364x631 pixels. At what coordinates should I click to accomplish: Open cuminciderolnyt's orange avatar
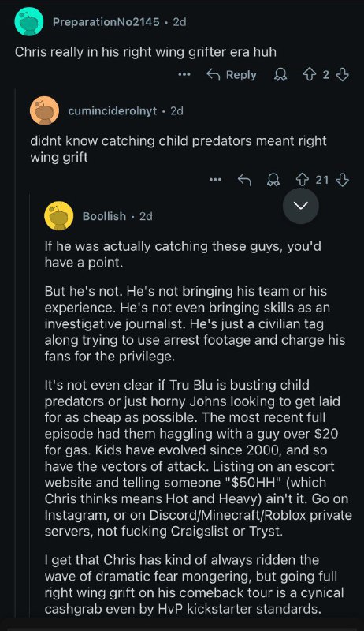tap(44, 110)
